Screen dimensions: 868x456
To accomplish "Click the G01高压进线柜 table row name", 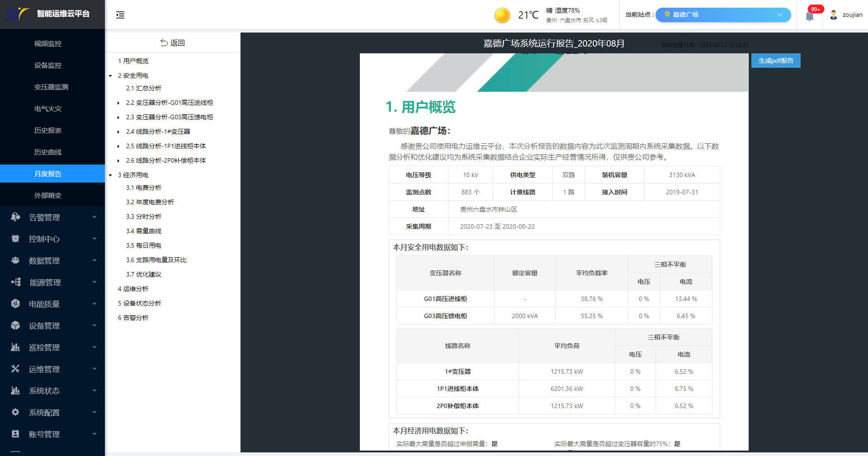I will [x=445, y=299].
